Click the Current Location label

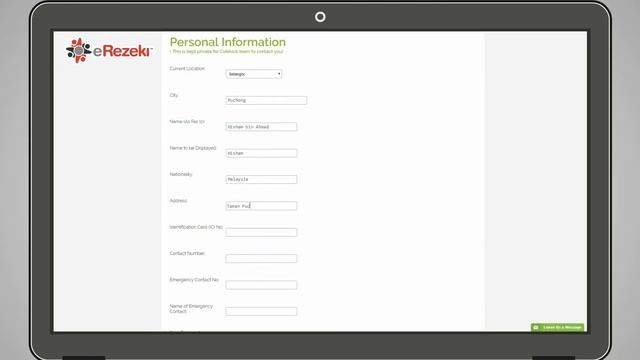(x=187, y=69)
